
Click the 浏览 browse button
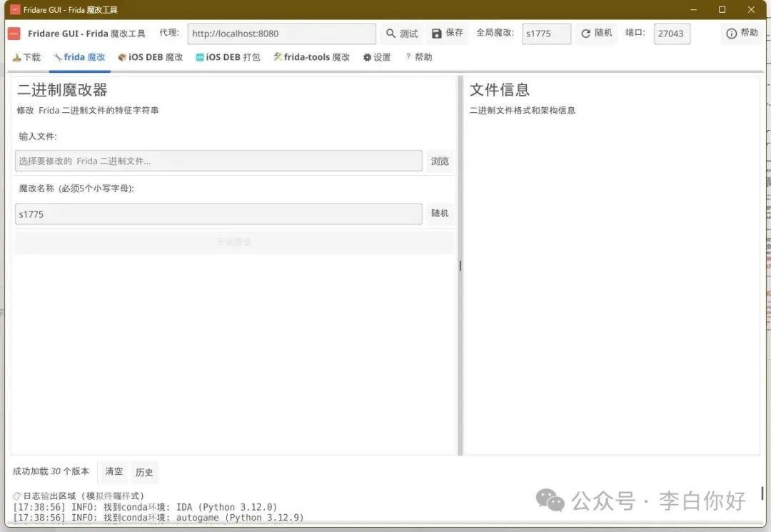[x=440, y=161]
